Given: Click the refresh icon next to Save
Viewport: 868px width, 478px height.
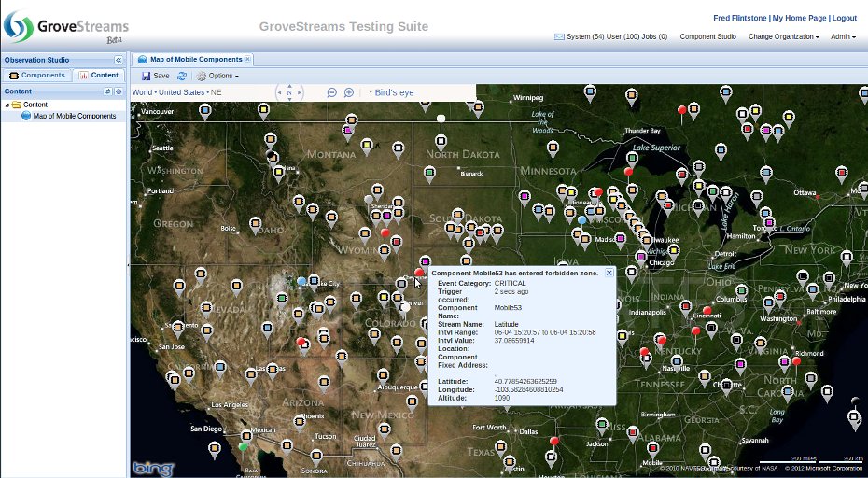Looking at the screenshot, I should (182, 76).
